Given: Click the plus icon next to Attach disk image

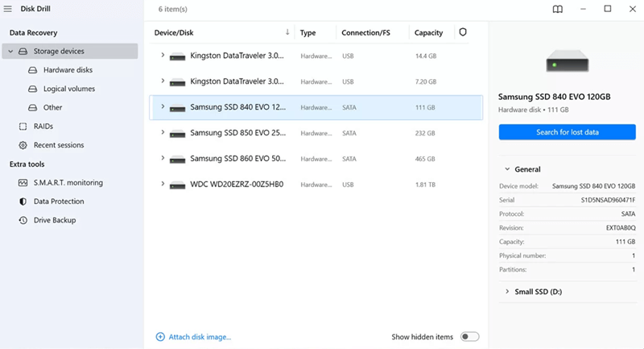Looking at the screenshot, I should click(160, 337).
